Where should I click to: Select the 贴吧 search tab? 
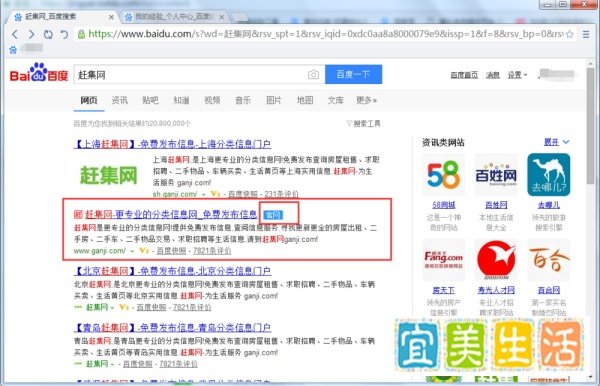click(150, 100)
